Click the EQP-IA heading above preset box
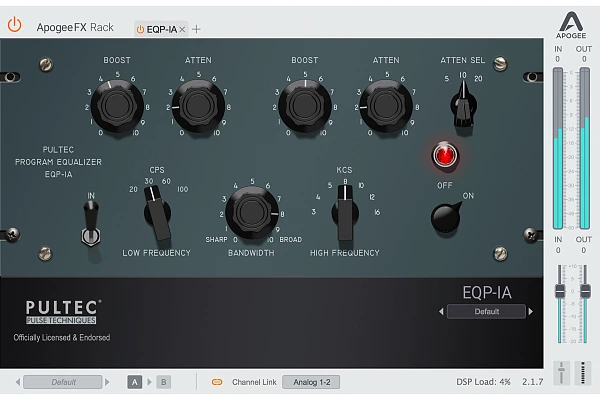Image resolution: width=600 pixels, height=400 pixels. 487,293
